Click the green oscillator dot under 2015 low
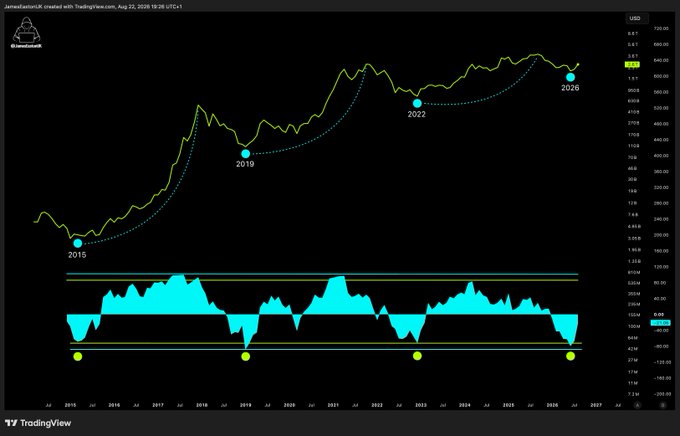The image size is (680, 436). tap(78, 357)
